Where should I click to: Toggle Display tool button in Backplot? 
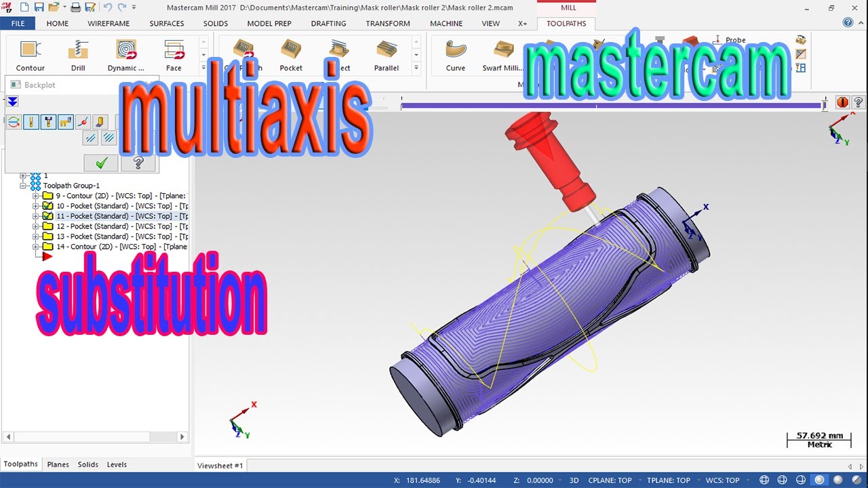(x=31, y=122)
